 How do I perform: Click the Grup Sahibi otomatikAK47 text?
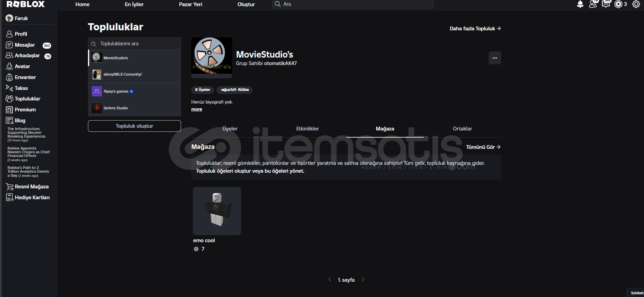pos(266,63)
